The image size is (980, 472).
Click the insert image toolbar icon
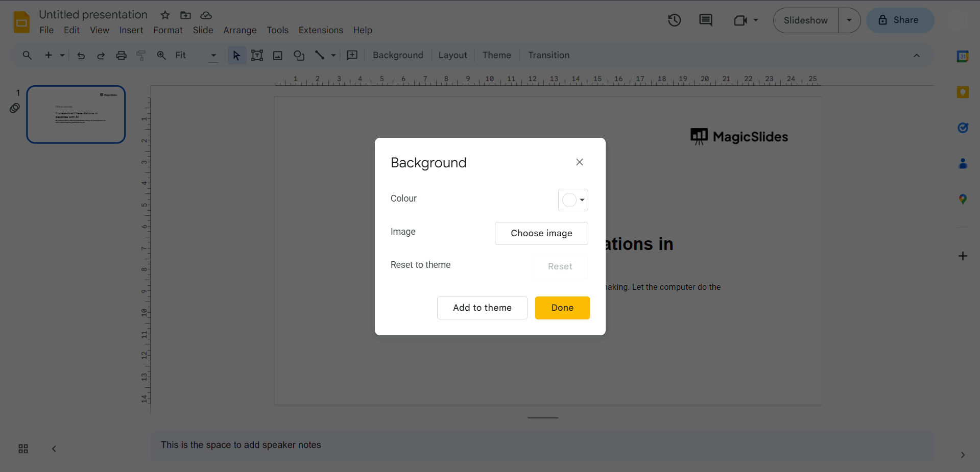click(x=277, y=56)
